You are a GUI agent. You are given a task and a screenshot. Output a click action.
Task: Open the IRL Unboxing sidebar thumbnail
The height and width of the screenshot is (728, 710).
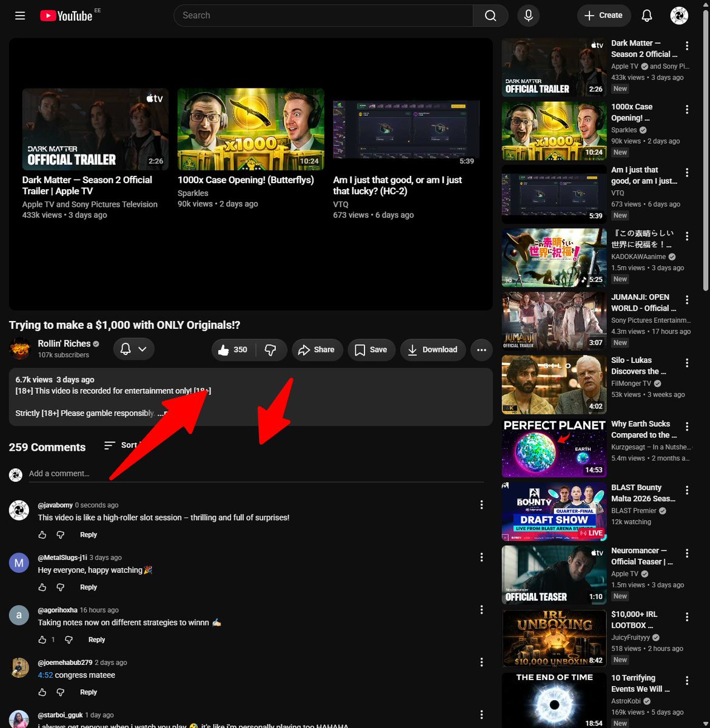coord(554,638)
